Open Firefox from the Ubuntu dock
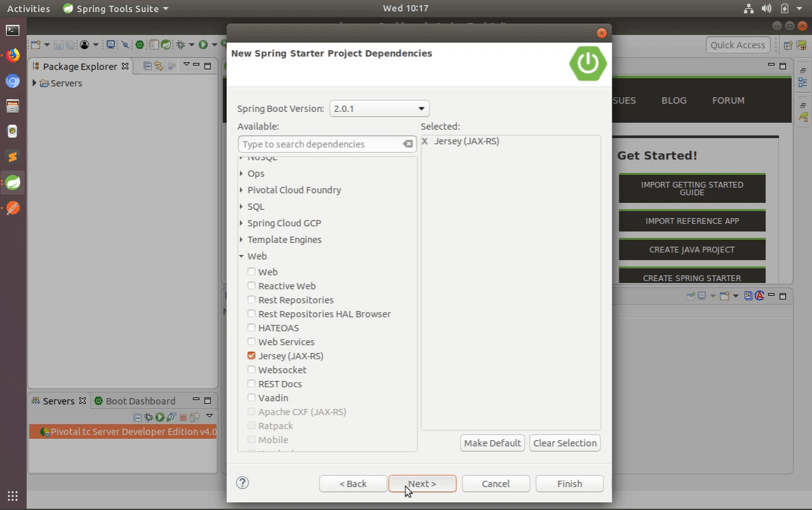 coord(13,55)
